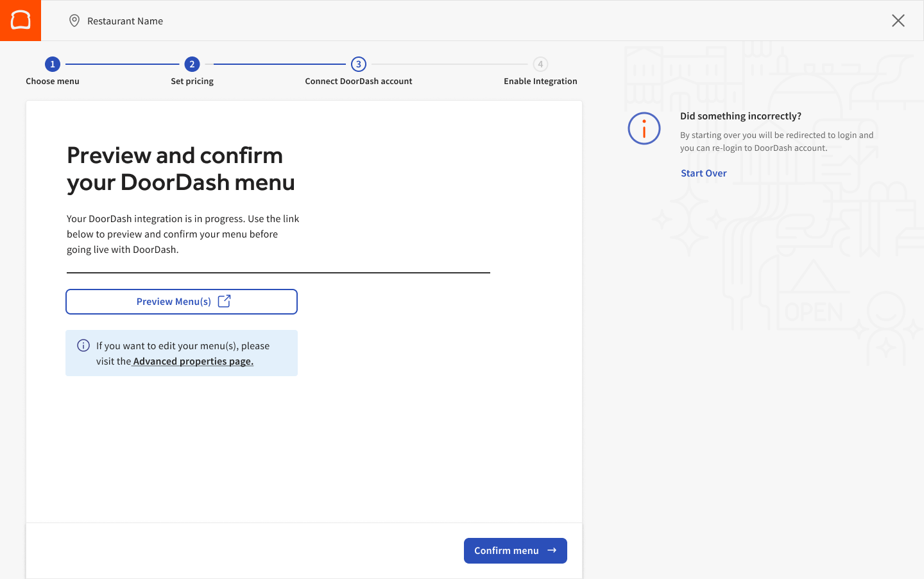Click the info icon in the blue notice
Image resolution: width=924 pixels, height=579 pixels.
[83, 345]
